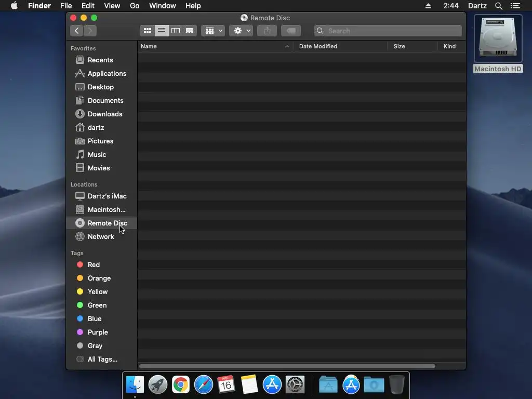The image size is (532, 399).
Task: Launch Safari from the Dock
Action: [204, 384]
